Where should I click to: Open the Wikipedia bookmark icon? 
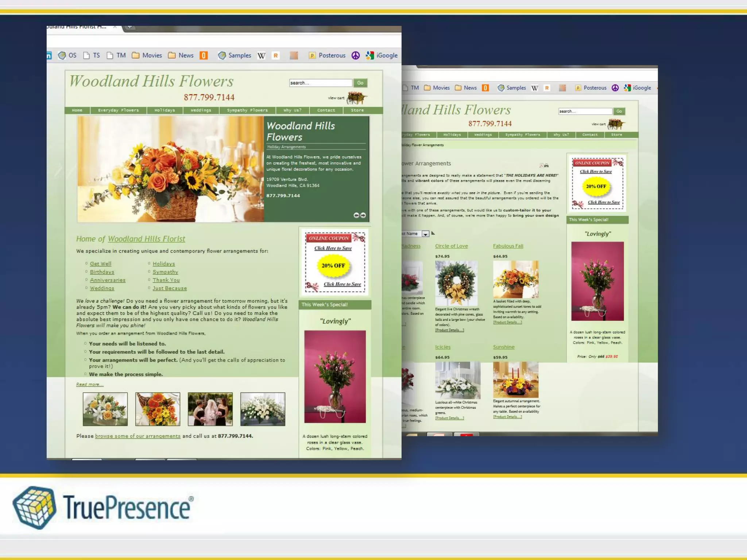click(x=261, y=55)
